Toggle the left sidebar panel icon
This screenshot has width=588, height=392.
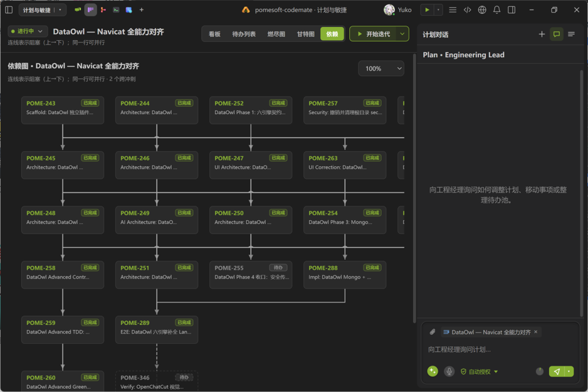click(x=9, y=10)
